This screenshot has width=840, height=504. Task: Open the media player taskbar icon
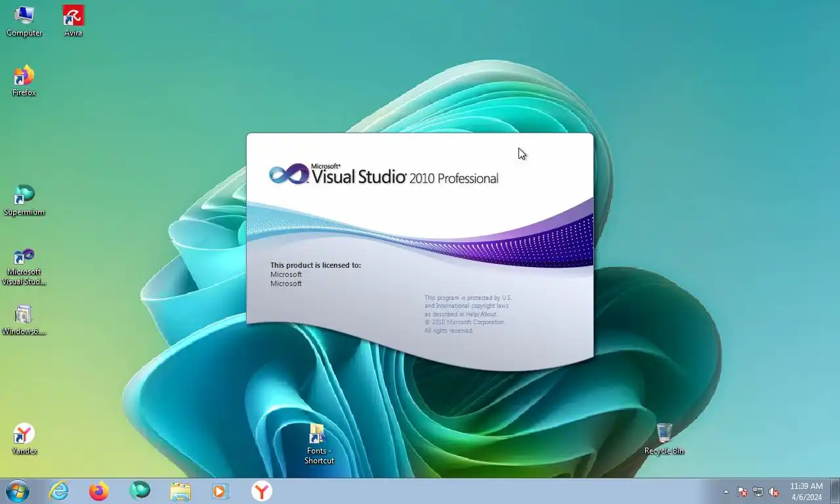tap(220, 491)
